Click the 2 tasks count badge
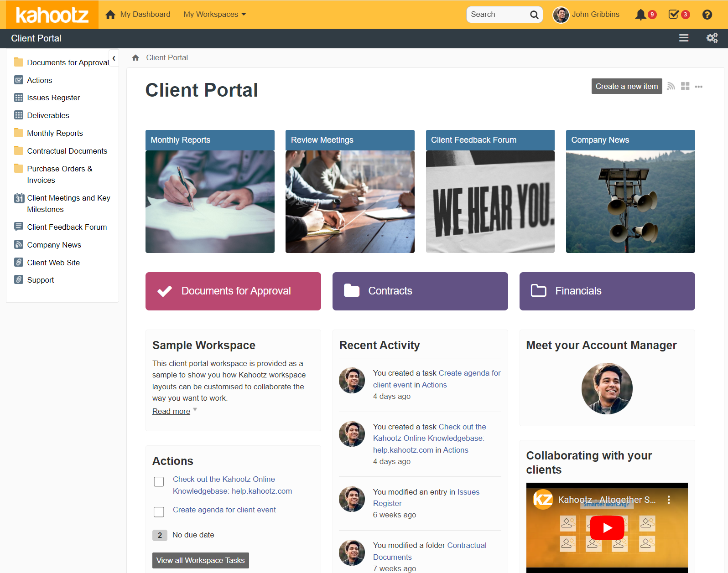The width and height of the screenshot is (728, 573). pos(160,535)
